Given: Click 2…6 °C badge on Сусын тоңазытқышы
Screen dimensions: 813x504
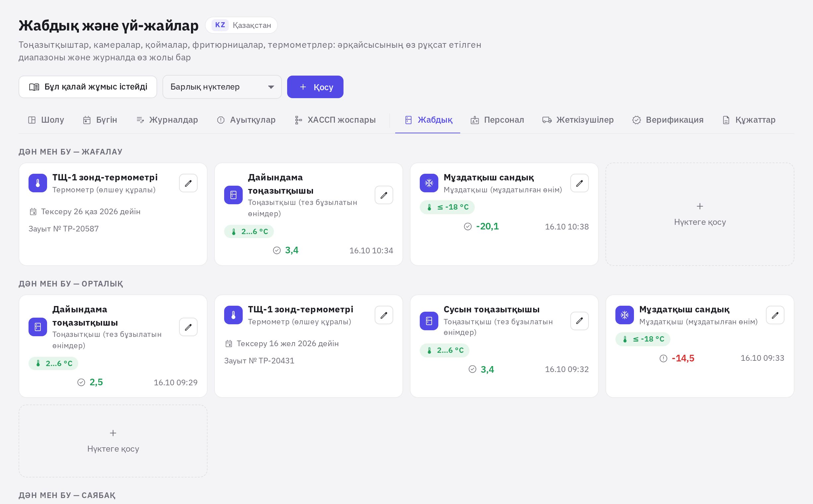Looking at the screenshot, I should (x=444, y=351).
